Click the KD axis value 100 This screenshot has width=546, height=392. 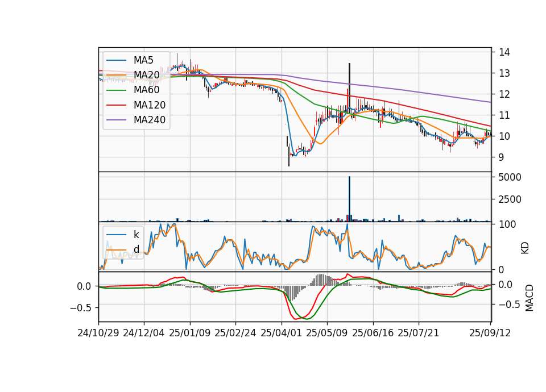[x=507, y=225]
